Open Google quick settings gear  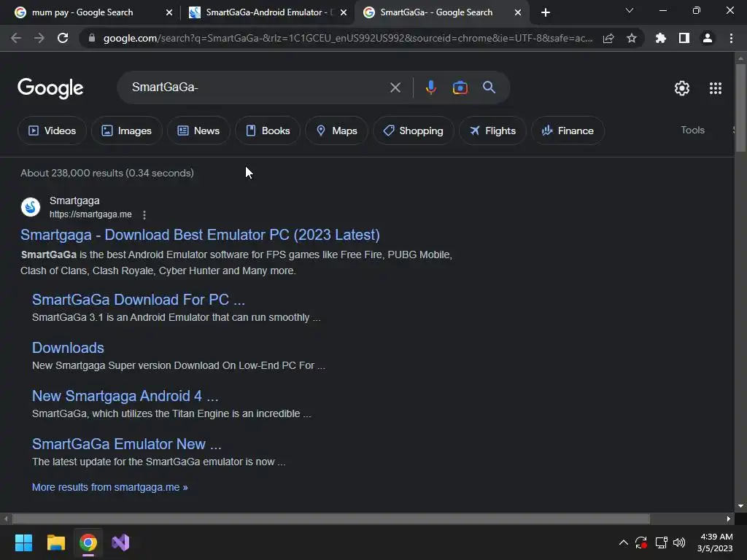pyautogui.click(x=682, y=88)
